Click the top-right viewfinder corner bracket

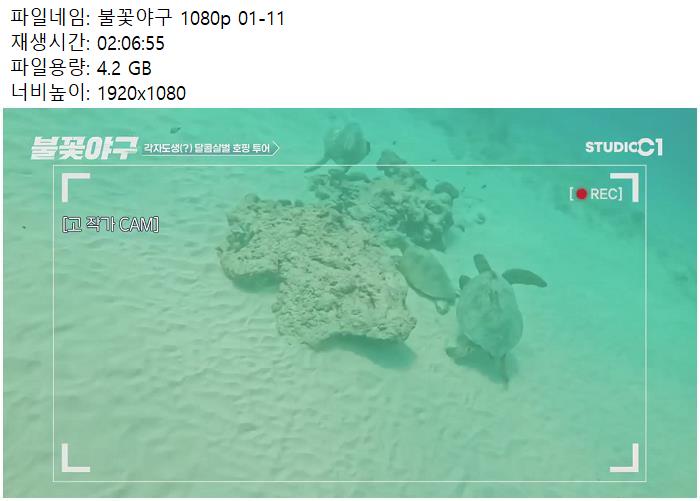(x=625, y=188)
